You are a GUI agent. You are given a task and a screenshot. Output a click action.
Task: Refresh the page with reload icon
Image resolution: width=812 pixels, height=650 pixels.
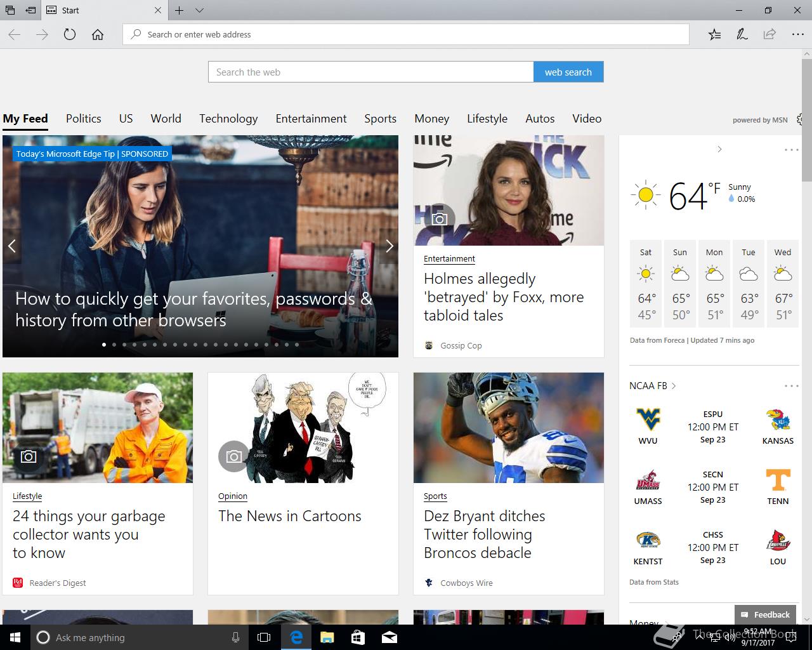point(70,35)
